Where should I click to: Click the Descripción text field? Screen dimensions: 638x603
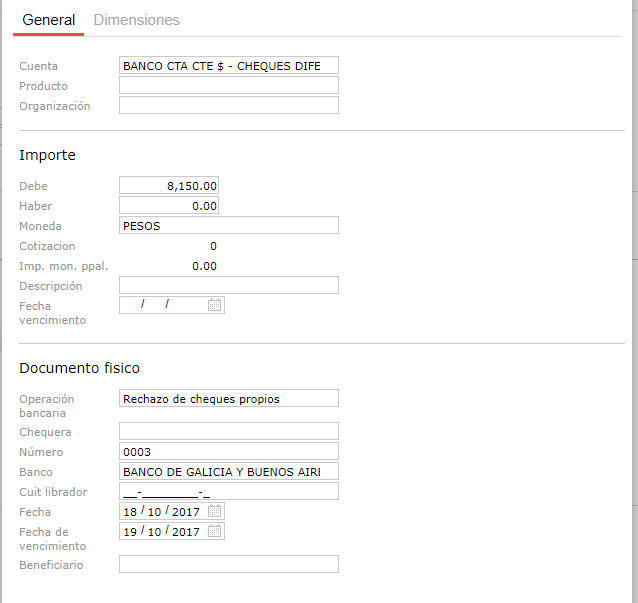tap(228, 286)
